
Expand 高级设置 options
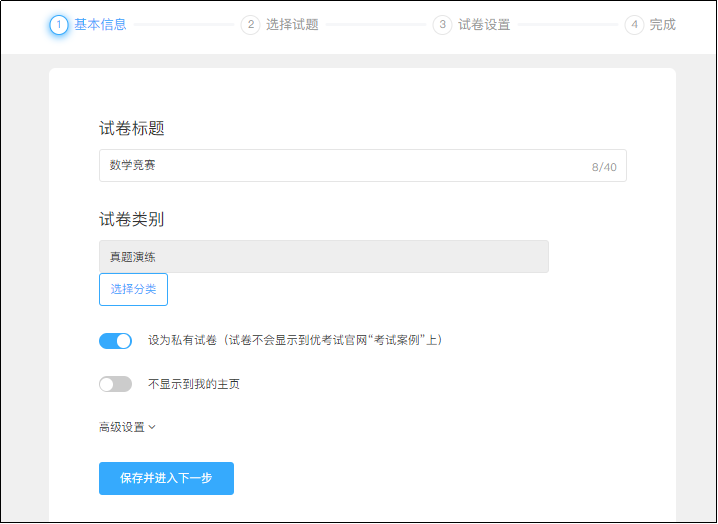[x=127, y=427]
